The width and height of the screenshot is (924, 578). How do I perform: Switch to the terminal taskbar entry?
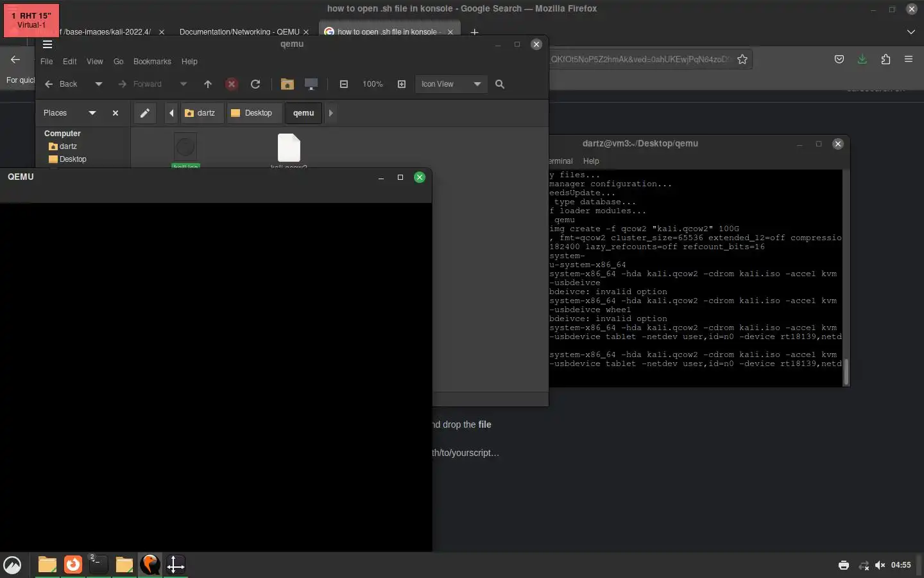(98, 565)
